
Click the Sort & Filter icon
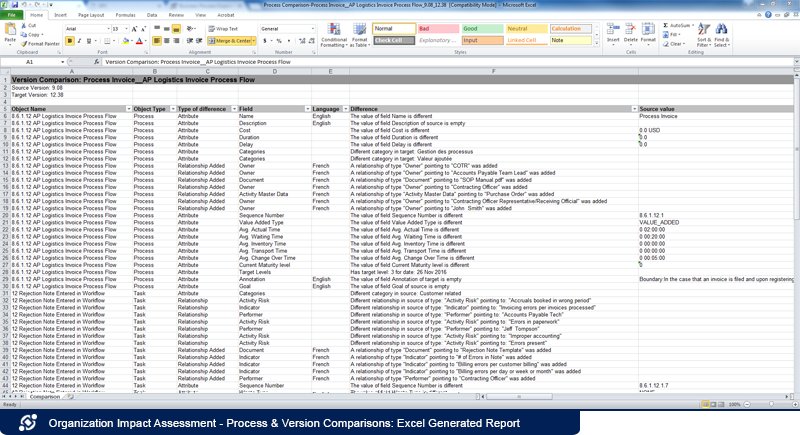tap(702, 36)
